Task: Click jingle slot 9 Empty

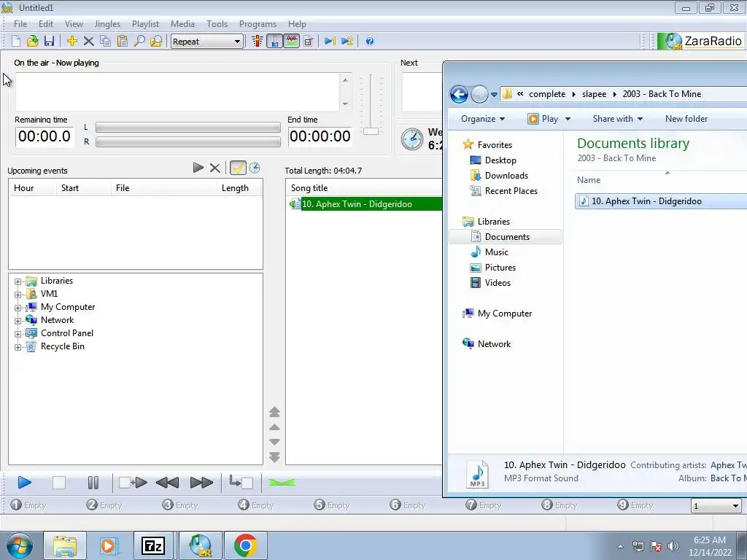Action: click(635, 505)
